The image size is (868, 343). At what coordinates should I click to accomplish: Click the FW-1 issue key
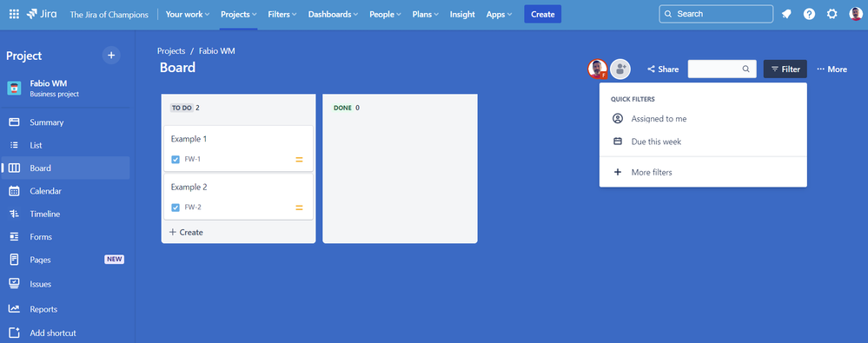pos(193,159)
